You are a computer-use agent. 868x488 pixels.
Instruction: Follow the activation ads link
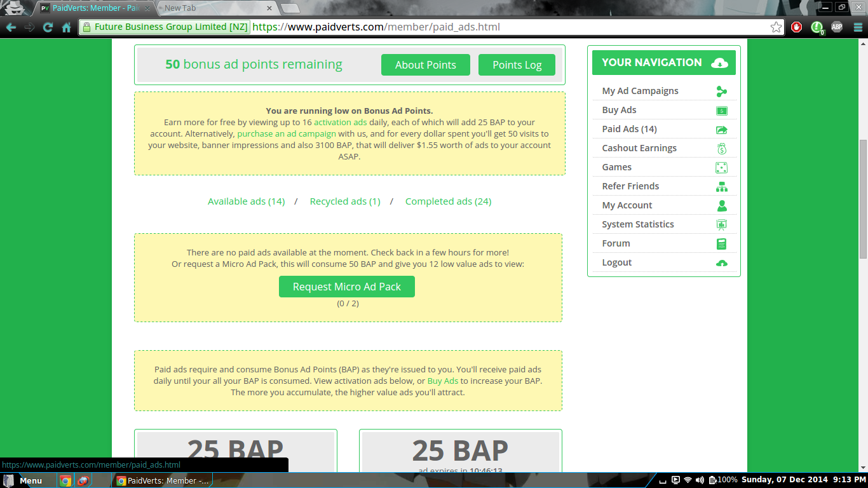340,122
